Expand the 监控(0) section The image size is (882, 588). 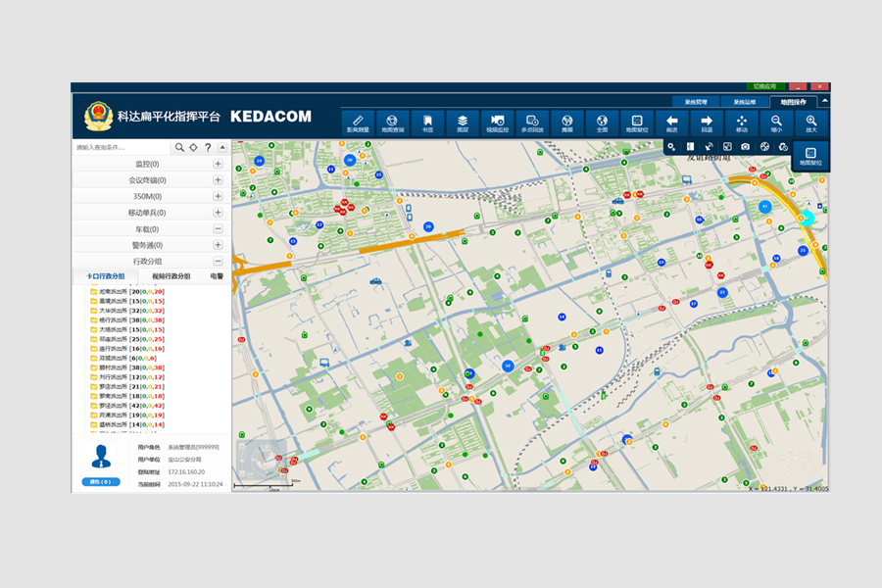point(218,164)
